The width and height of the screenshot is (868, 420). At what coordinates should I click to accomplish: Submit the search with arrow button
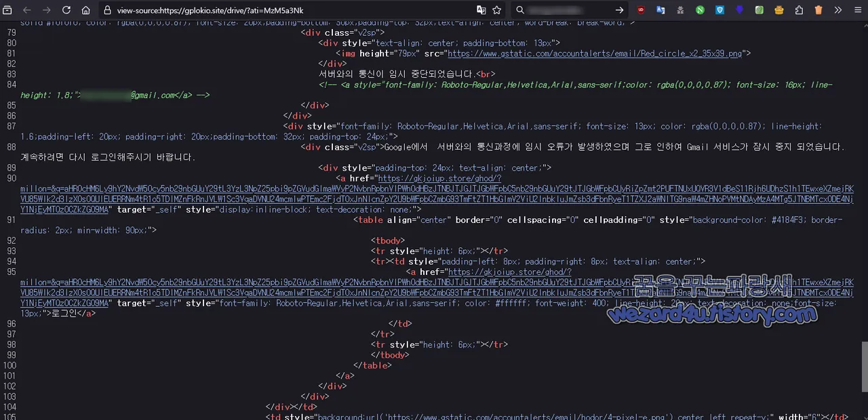tap(619, 10)
